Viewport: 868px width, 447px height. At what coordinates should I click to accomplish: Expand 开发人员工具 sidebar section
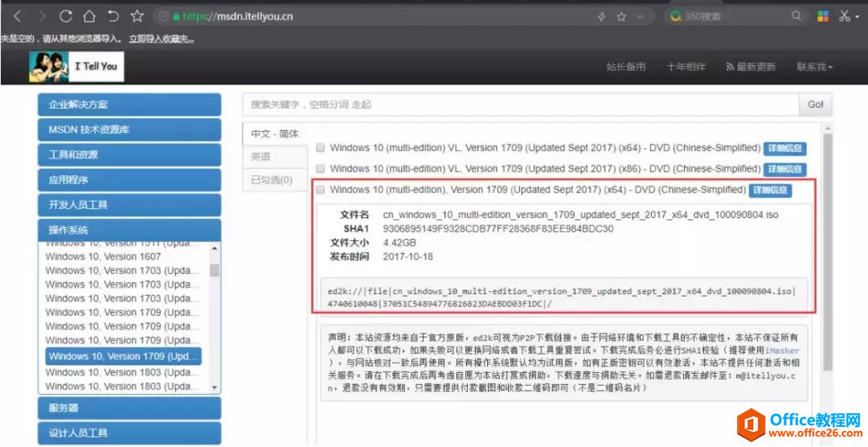pyautogui.click(x=129, y=205)
